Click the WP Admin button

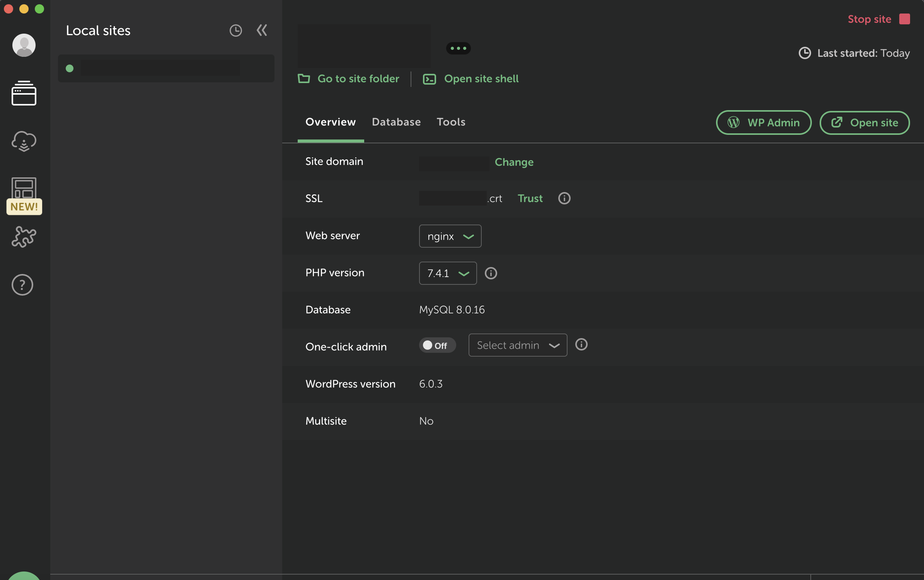(x=764, y=122)
